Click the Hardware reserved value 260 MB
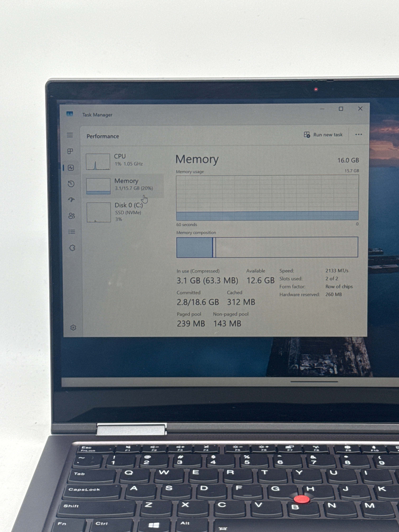Screen dimensions: 399x532 pos(333,294)
